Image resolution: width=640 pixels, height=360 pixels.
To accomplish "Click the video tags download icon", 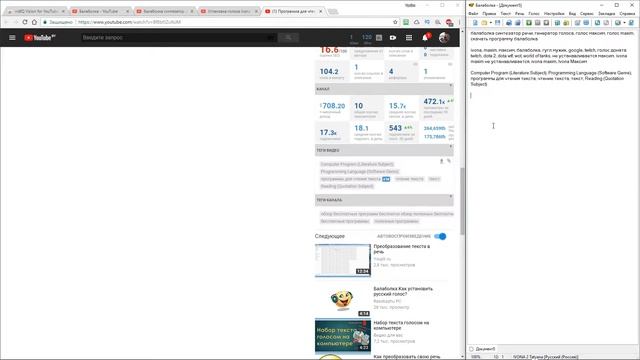I will point(442,161).
